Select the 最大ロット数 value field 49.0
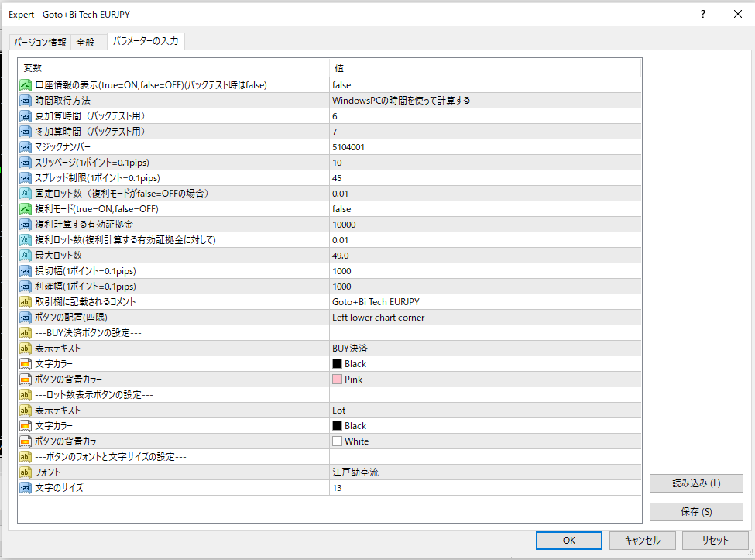The width and height of the screenshot is (755, 560). pyautogui.click(x=484, y=256)
